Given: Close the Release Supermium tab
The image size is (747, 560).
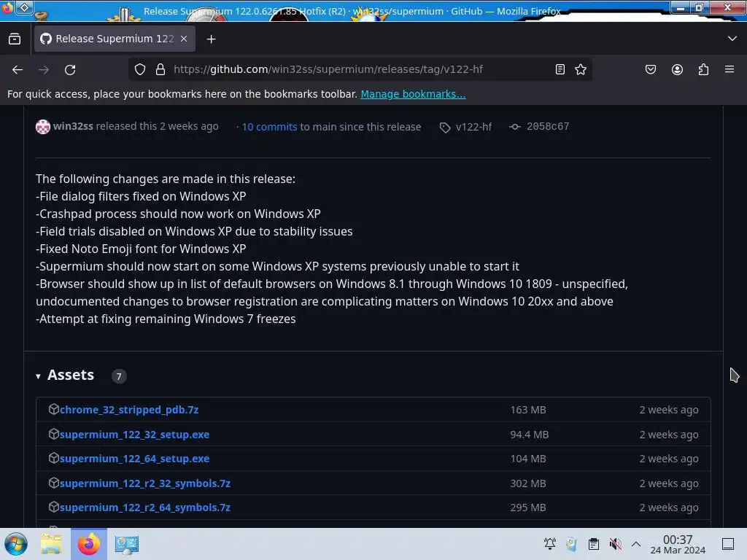Looking at the screenshot, I should (x=184, y=39).
